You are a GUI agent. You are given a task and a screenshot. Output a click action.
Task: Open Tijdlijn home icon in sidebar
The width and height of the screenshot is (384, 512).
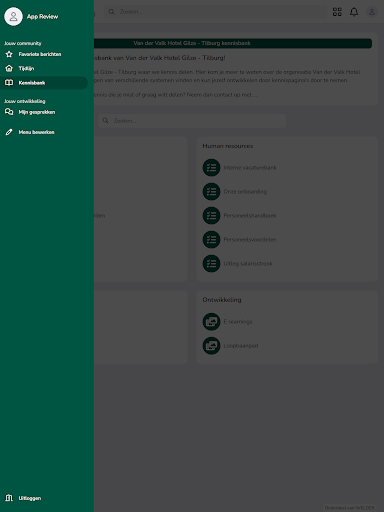pos(9,68)
